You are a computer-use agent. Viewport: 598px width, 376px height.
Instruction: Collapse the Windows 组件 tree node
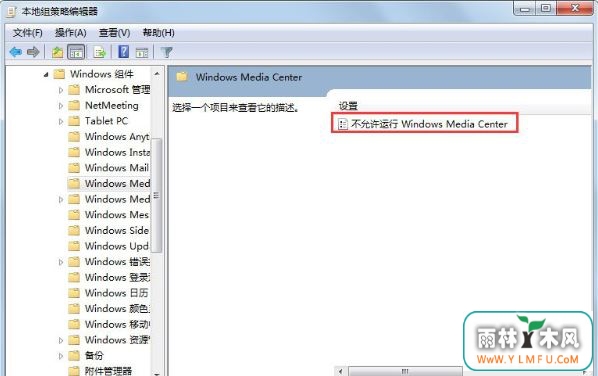pyautogui.click(x=46, y=74)
